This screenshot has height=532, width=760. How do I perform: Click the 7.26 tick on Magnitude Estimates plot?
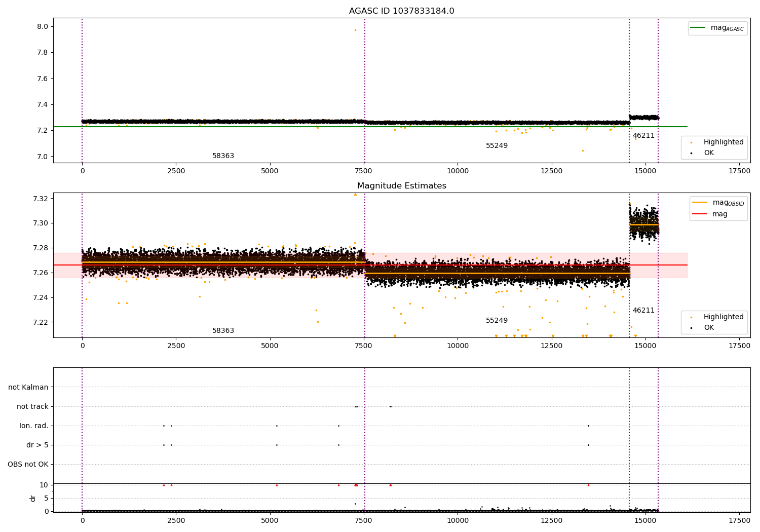tap(40, 273)
